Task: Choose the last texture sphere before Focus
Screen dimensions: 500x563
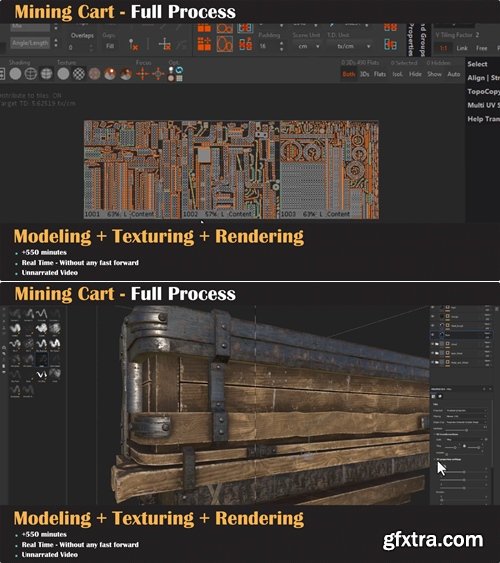Action: (126, 74)
